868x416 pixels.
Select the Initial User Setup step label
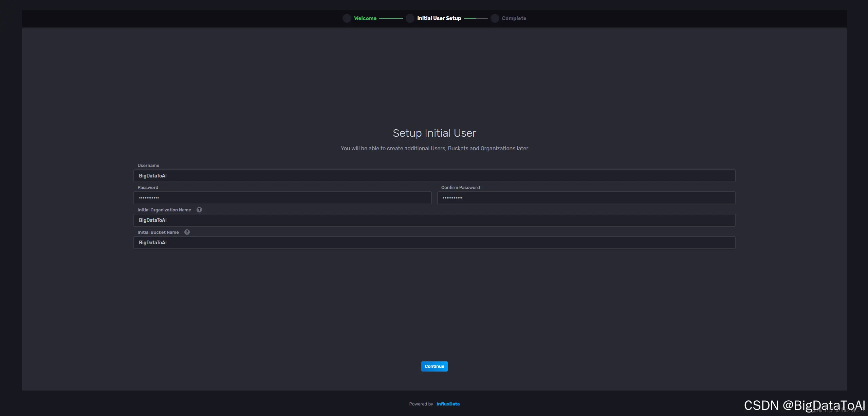pos(439,18)
